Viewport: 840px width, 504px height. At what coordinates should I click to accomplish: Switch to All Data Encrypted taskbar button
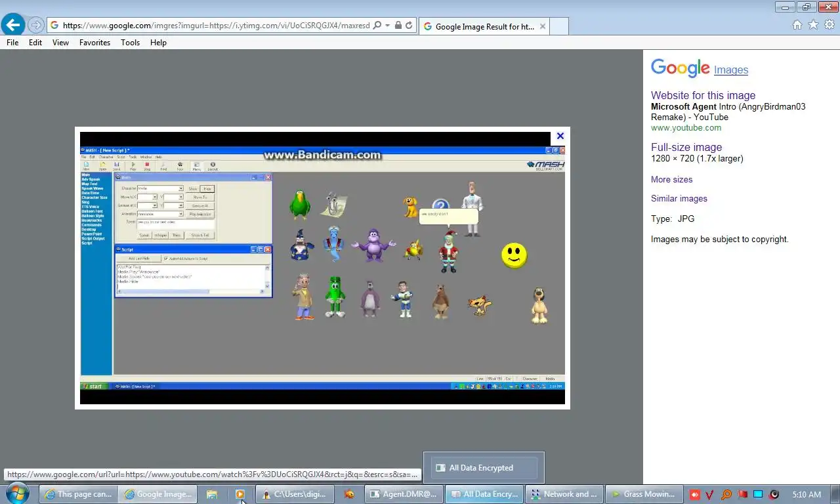[484, 494]
